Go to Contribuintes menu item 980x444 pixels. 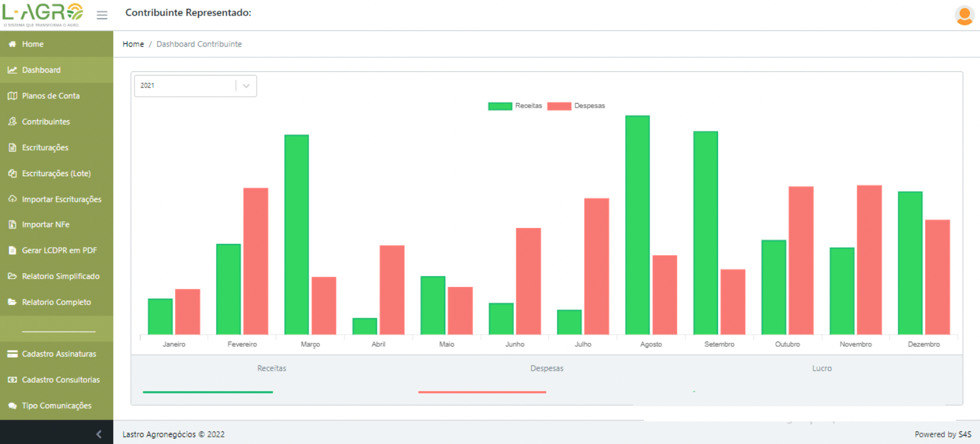coord(57,121)
